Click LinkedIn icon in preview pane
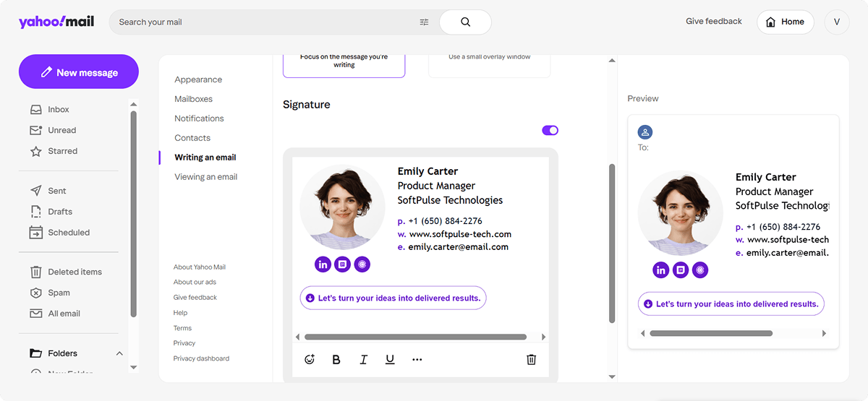868x401 pixels. tap(660, 270)
